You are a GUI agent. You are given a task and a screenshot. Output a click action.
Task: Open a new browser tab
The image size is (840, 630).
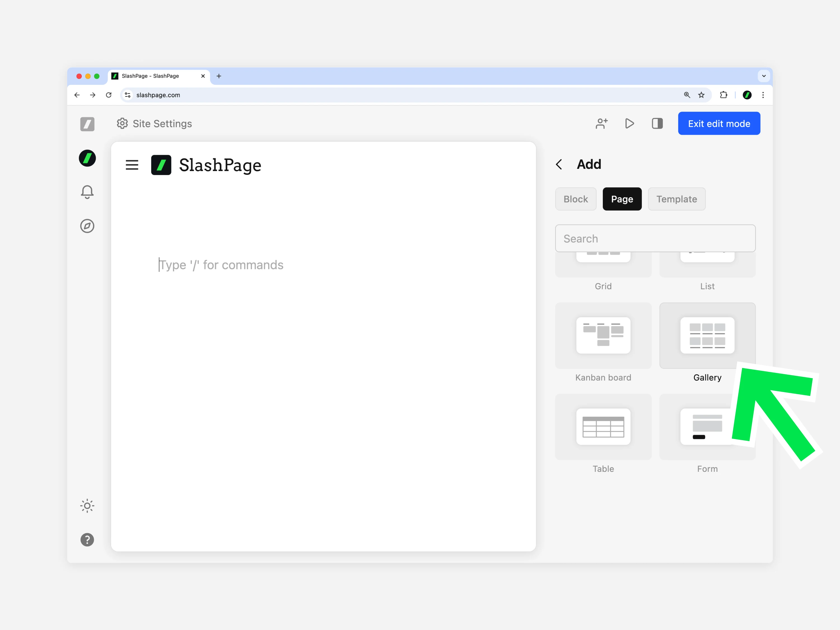coord(219,76)
